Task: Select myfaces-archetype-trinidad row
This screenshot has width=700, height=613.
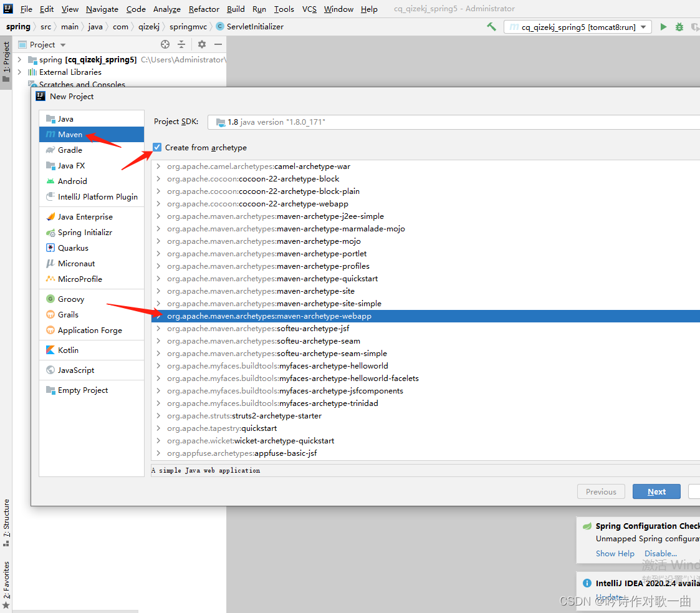Action: (x=426, y=403)
